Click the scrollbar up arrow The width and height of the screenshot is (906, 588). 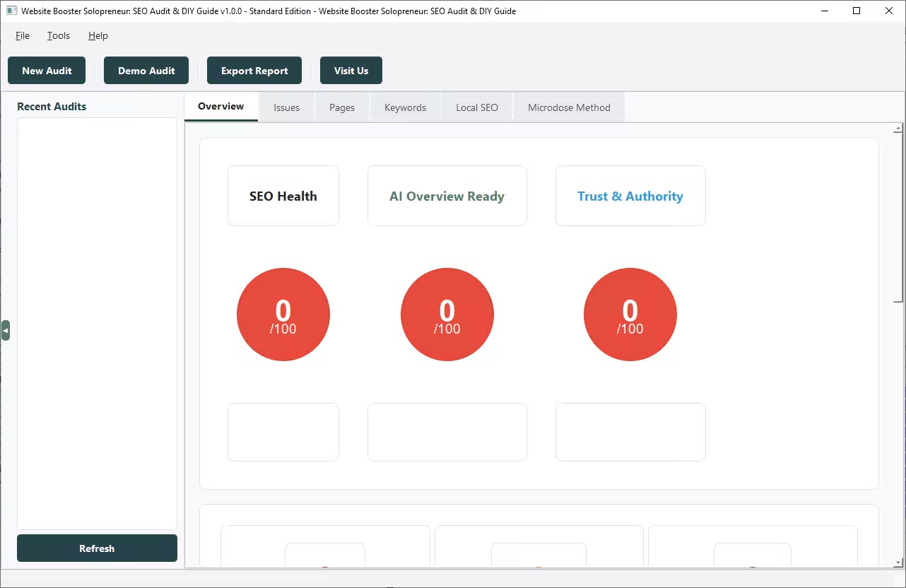(x=898, y=129)
